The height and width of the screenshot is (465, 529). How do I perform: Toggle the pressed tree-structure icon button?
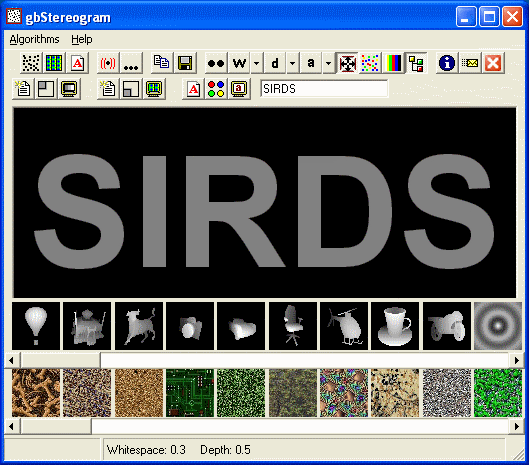click(416, 63)
